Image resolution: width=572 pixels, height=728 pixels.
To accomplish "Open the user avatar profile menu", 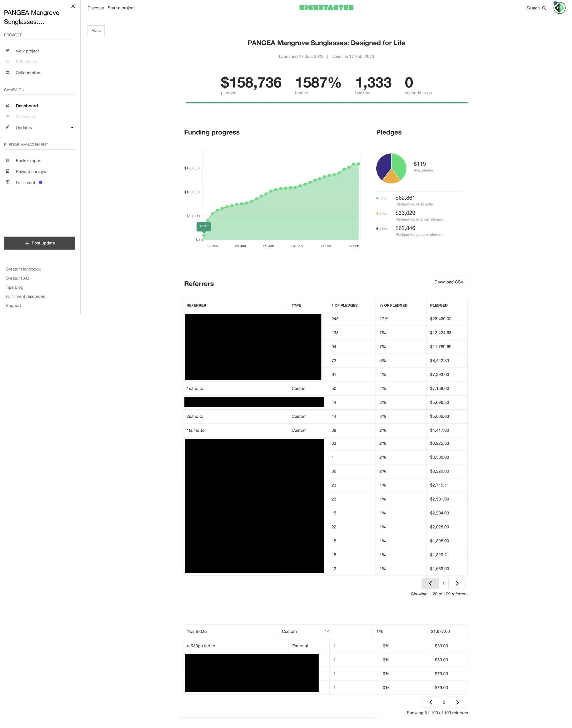I will [559, 8].
